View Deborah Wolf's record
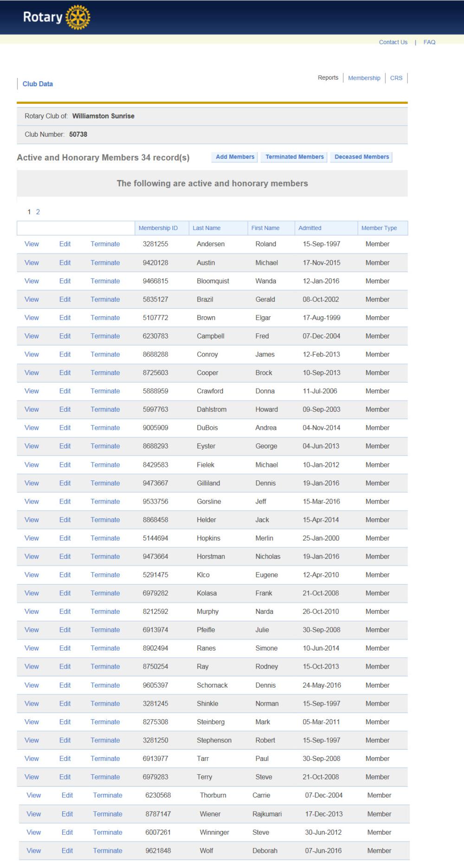Image resolution: width=464 pixels, height=868 pixels. [x=34, y=850]
